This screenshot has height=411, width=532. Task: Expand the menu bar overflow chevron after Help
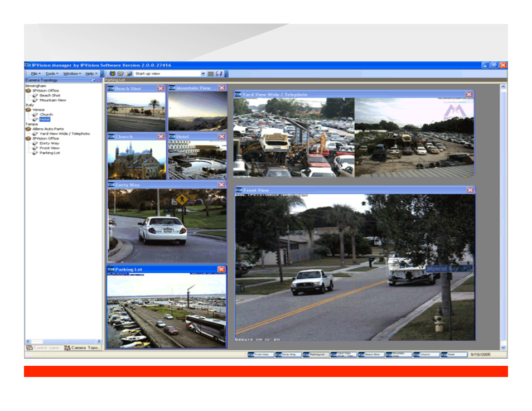102,74
